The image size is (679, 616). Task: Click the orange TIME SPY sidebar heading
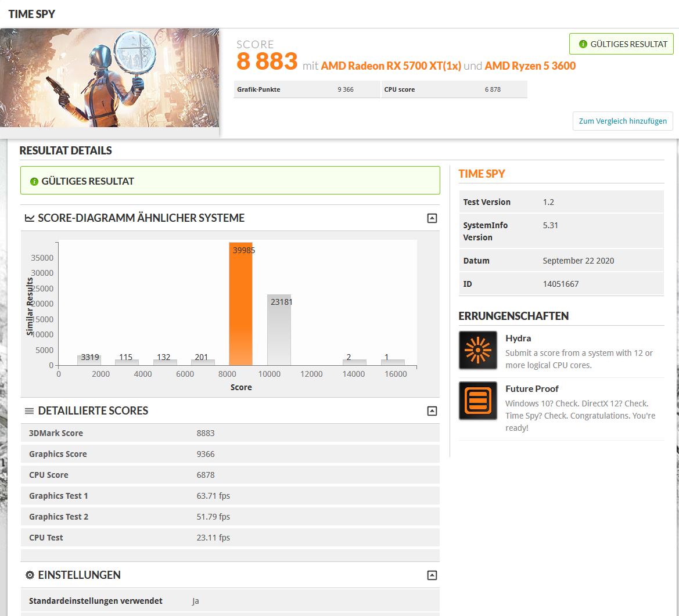click(482, 174)
